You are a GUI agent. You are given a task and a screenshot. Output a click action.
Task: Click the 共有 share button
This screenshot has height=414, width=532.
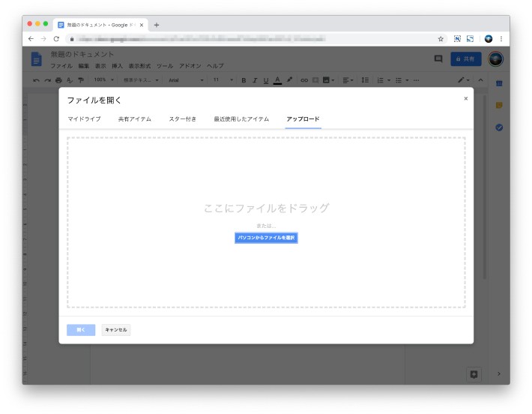tap(466, 58)
